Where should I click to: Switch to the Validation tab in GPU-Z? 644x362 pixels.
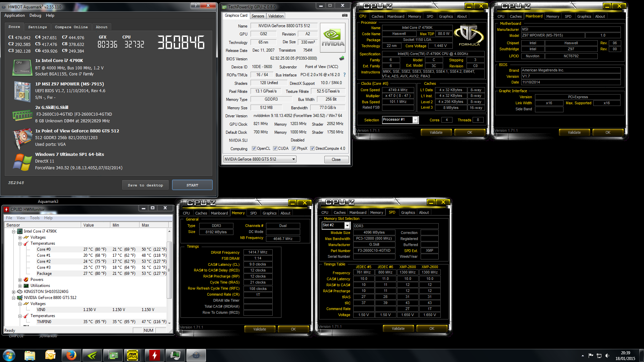[276, 16]
